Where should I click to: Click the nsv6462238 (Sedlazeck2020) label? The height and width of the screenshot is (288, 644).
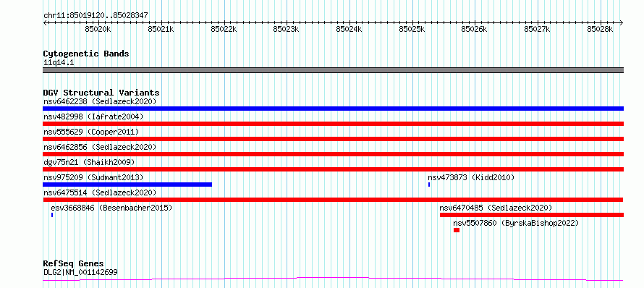click(x=100, y=101)
